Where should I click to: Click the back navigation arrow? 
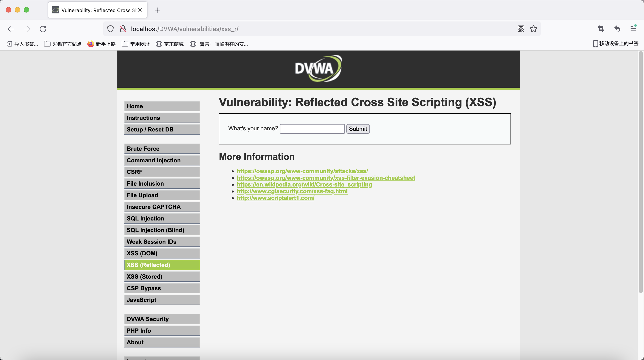click(x=11, y=28)
